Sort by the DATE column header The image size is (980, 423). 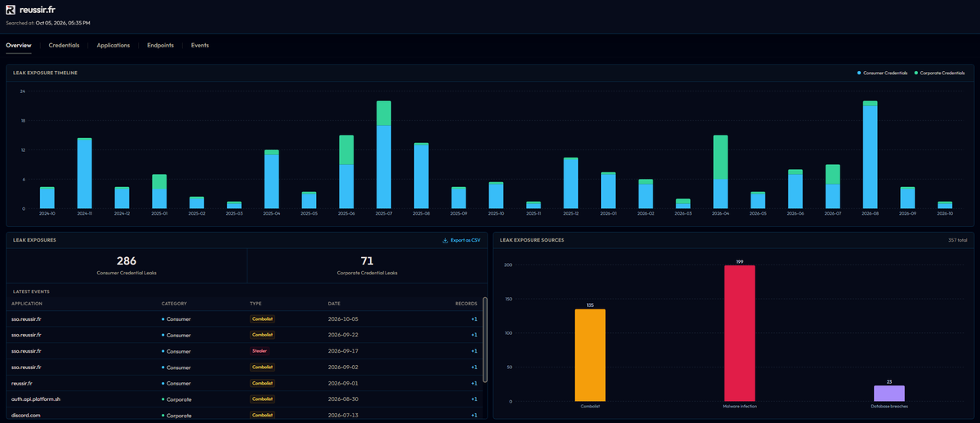point(333,303)
